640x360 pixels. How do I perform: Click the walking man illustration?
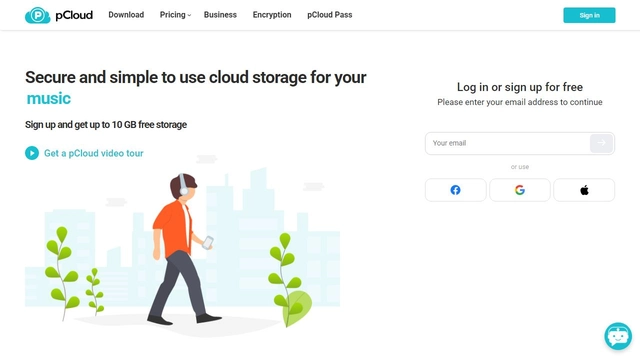pos(184,249)
